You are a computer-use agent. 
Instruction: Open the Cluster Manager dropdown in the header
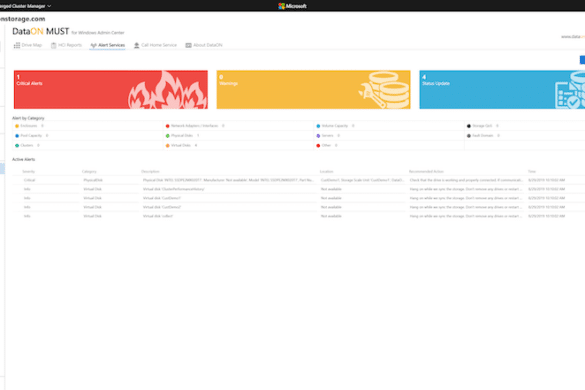25,6
